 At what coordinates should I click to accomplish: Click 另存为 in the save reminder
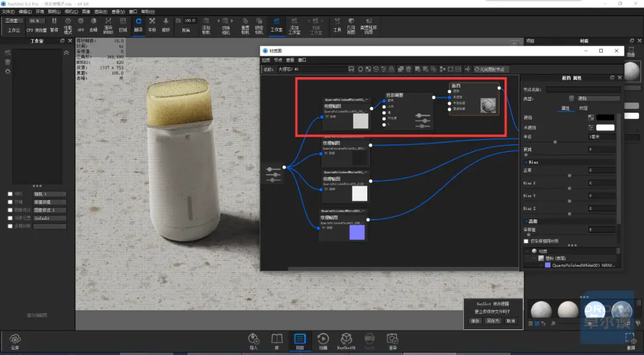tap(493, 321)
